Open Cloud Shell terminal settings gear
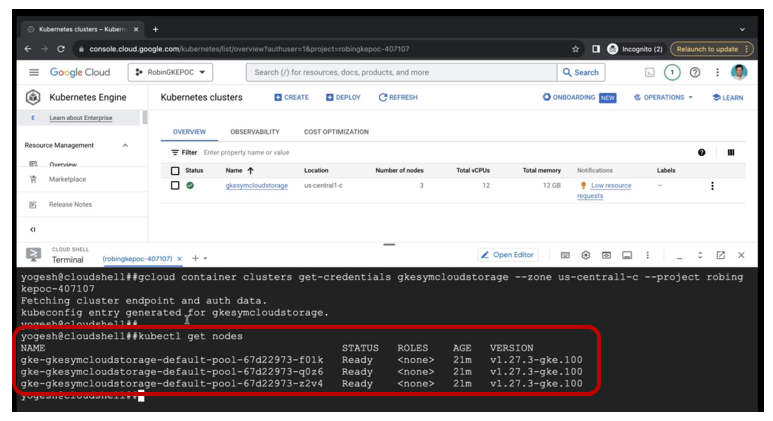The width and height of the screenshot is (773, 421). (586, 255)
